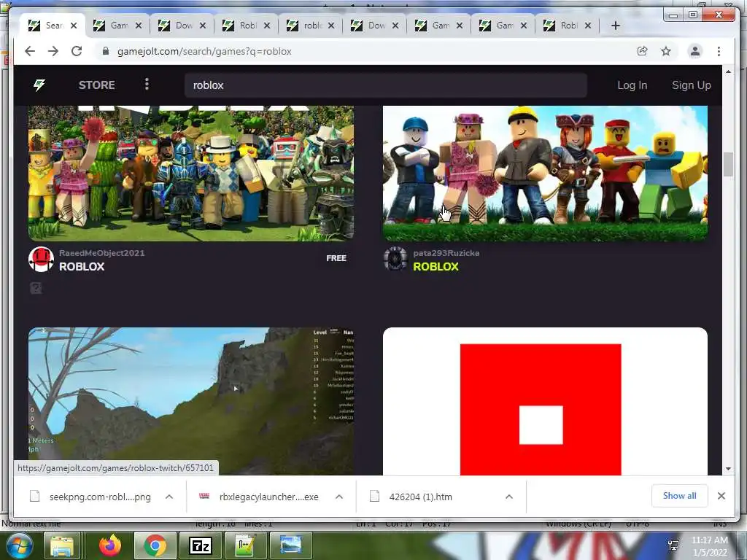Click the site lock icon in address bar
Screen dimensions: 747x560
click(x=106, y=52)
